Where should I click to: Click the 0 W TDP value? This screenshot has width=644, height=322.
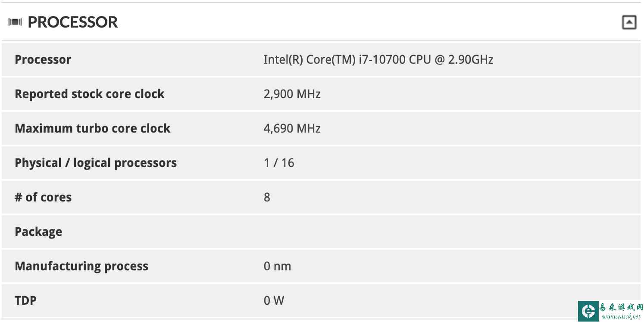[274, 300]
